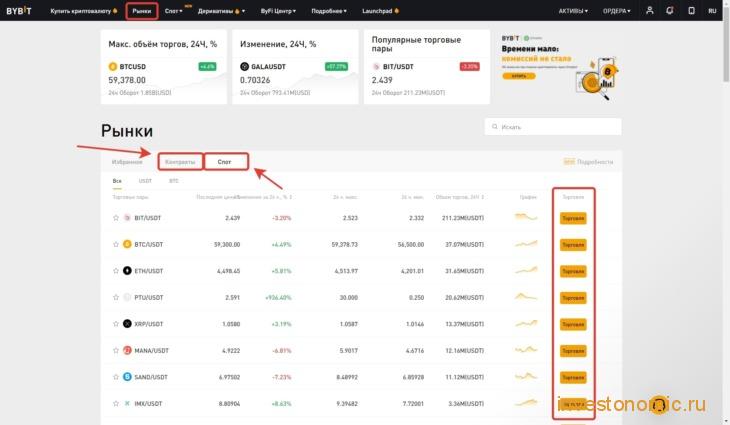The image size is (730, 425).
Task: Switch to the Избранное tab
Action: (x=127, y=162)
